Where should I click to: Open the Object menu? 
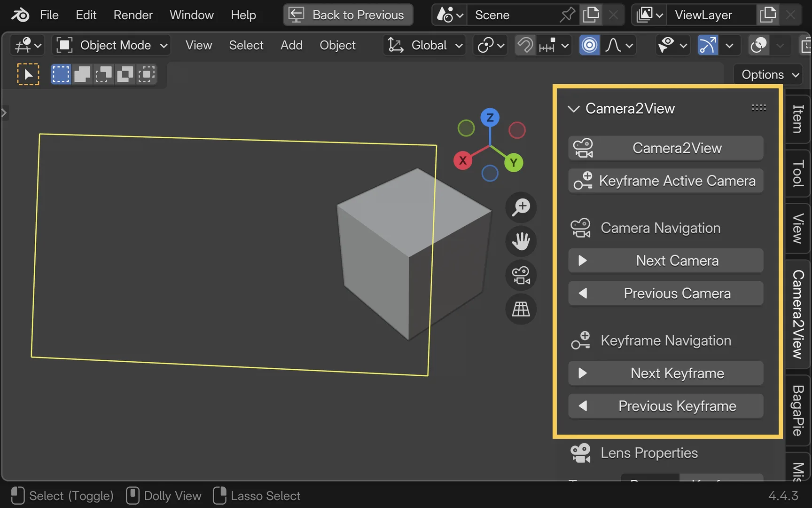click(x=337, y=46)
